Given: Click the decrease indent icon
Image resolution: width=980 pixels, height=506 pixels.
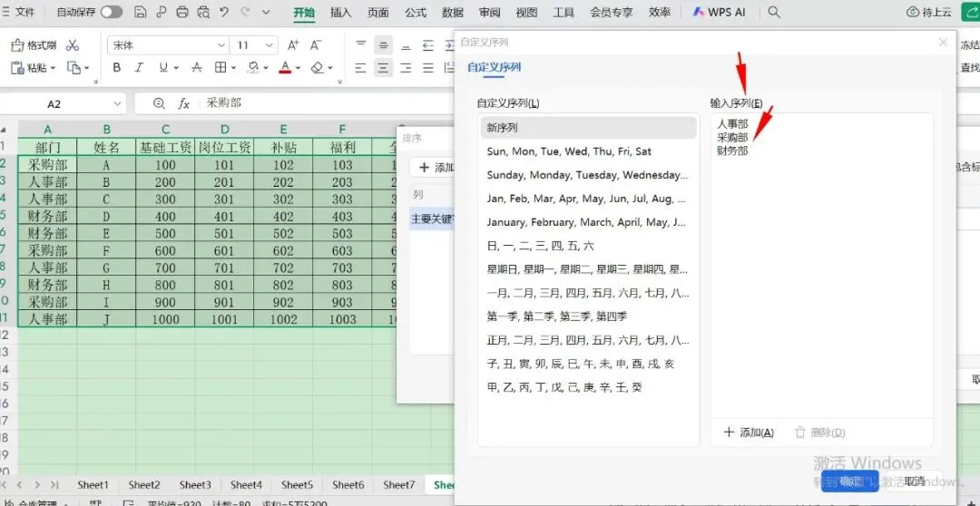Looking at the screenshot, I should pos(428,45).
